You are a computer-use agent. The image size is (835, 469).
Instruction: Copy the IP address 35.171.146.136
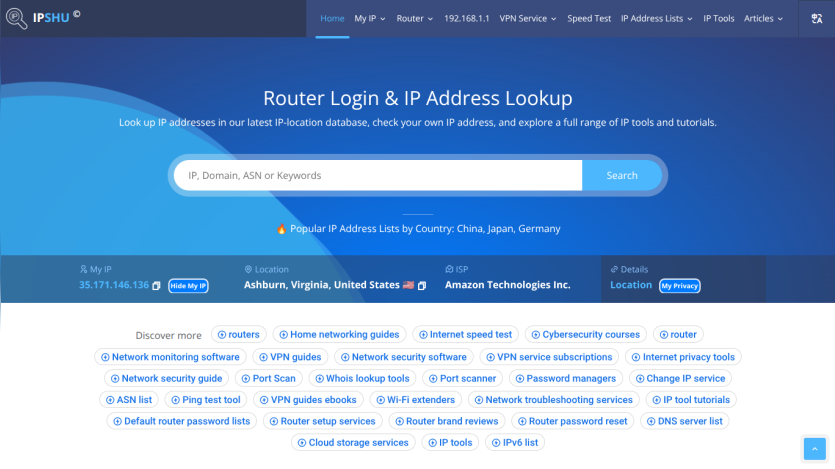pyautogui.click(x=156, y=286)
